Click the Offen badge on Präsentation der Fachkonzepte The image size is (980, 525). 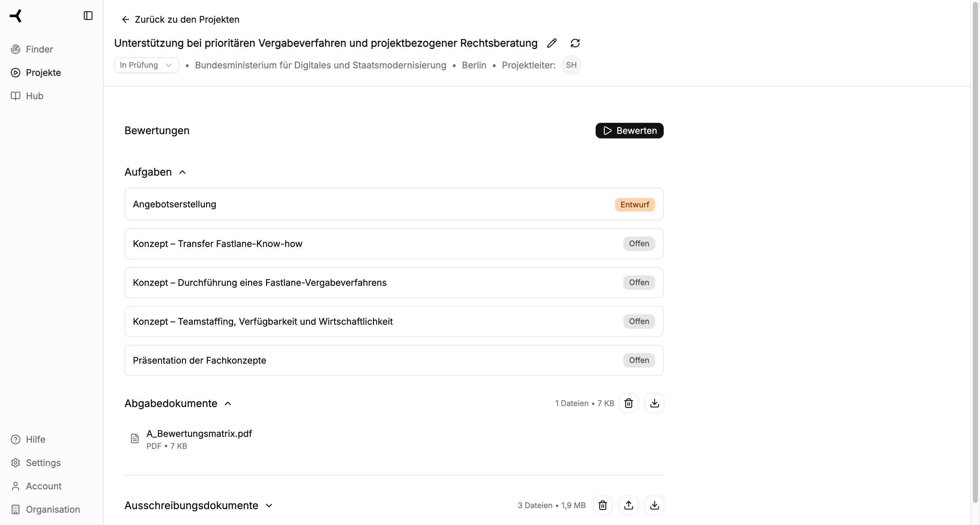point(638,360)
